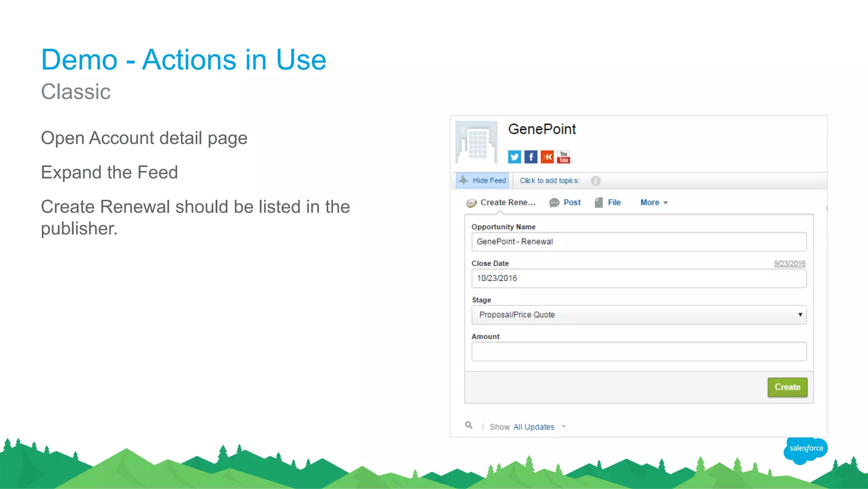
Task: Click the GenePoint account building image
Action: 476,143
